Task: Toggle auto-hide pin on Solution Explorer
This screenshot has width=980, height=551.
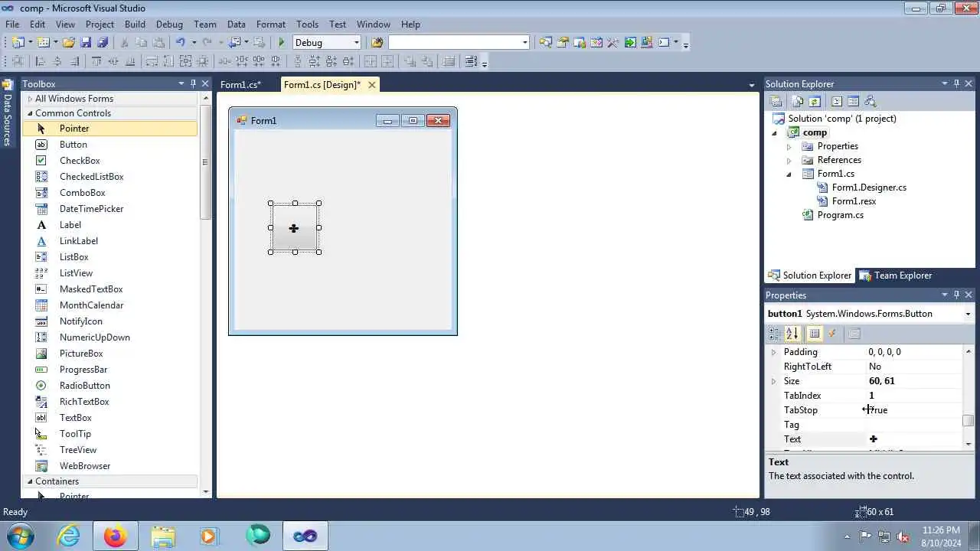Action: pos(956,83)
